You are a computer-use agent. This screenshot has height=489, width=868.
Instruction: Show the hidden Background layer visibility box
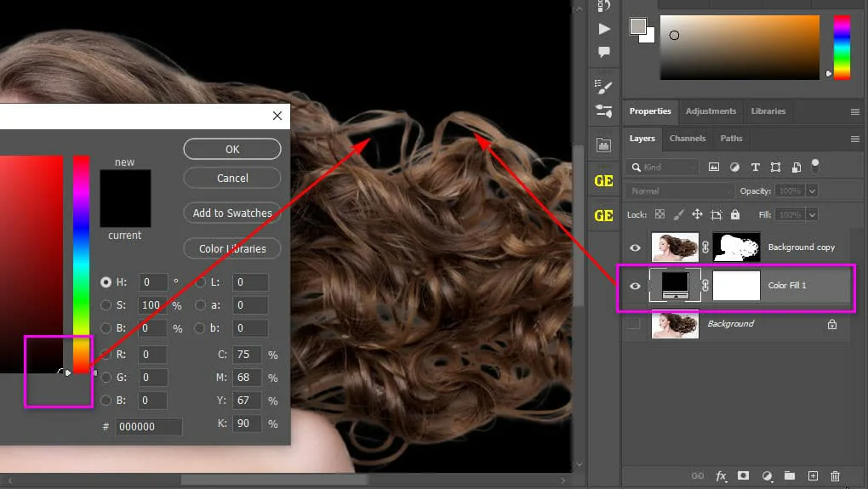point(635,324)
